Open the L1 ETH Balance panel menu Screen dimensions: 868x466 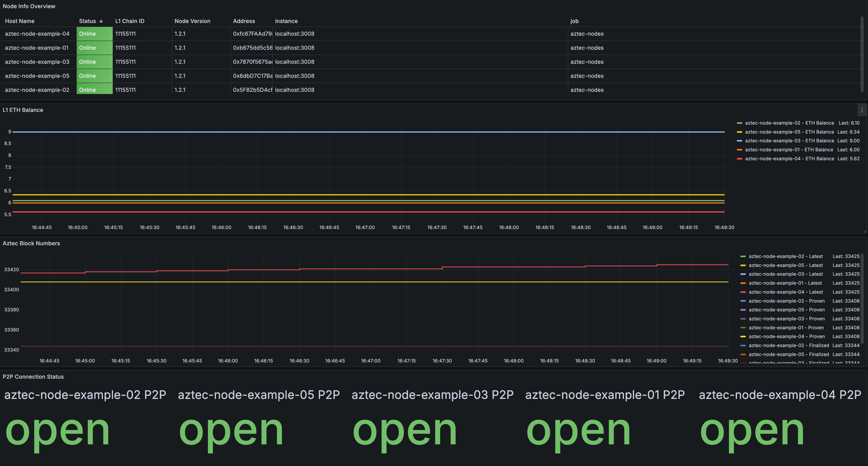pos(862,110)
